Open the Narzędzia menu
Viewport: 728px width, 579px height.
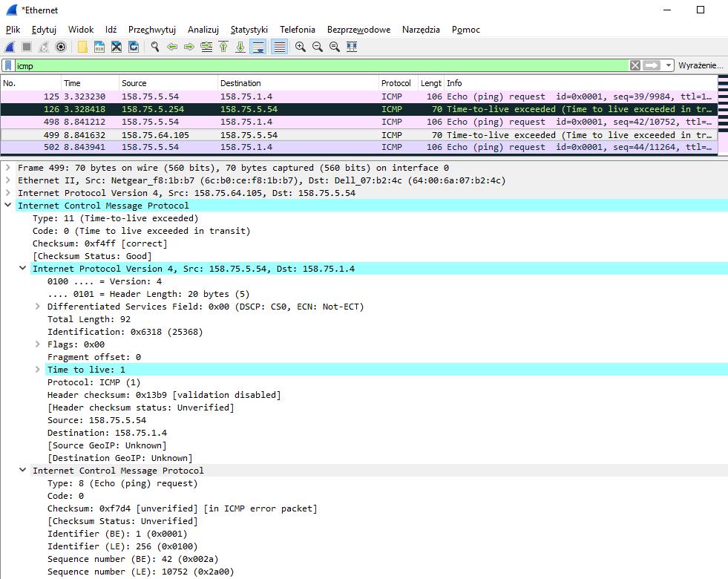pos(421,30)
